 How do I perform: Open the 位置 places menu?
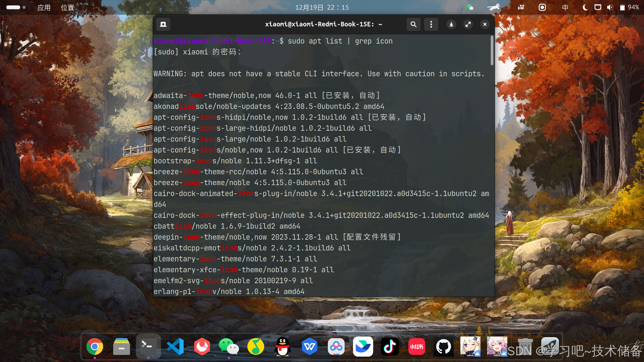point(67,7)
